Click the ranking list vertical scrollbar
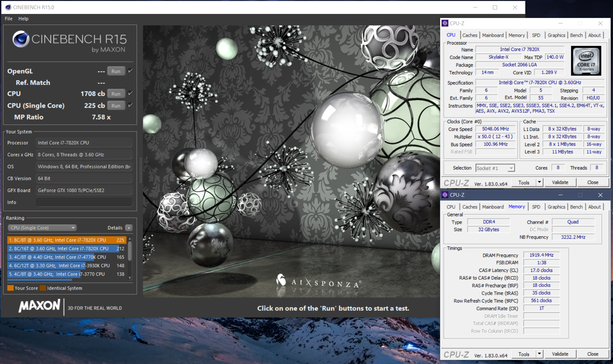 click(x=130, y=252)
